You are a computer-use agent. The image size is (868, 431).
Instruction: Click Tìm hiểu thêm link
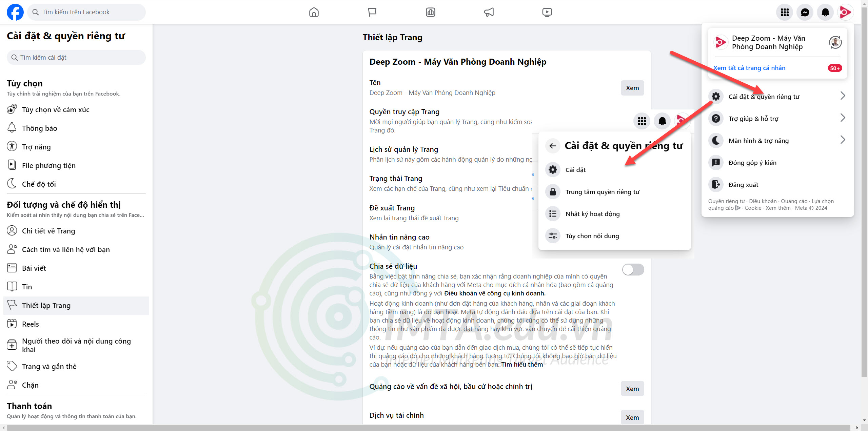tap(522, 364)
